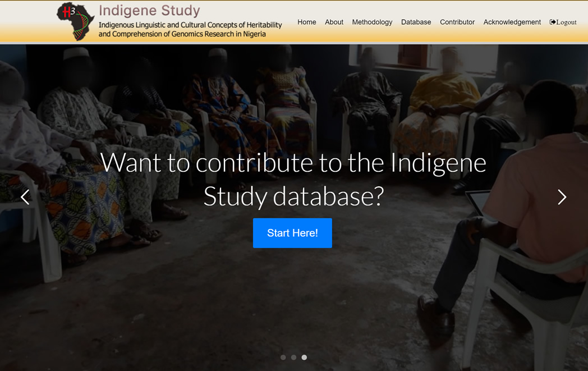Click the sign-out arrow icon beside Logout
Image resolution: width=588 pixels, height=371 pixels.
click(x=553, y=22)
